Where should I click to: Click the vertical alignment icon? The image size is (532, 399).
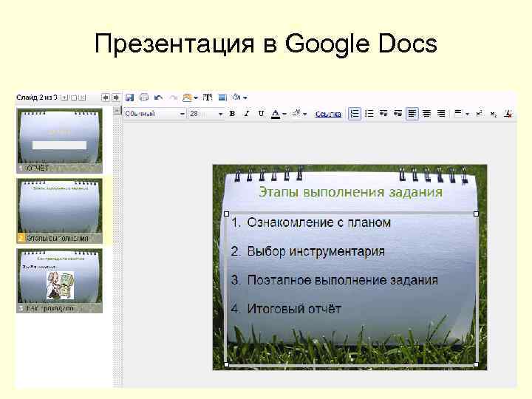(x=458, y=113)
